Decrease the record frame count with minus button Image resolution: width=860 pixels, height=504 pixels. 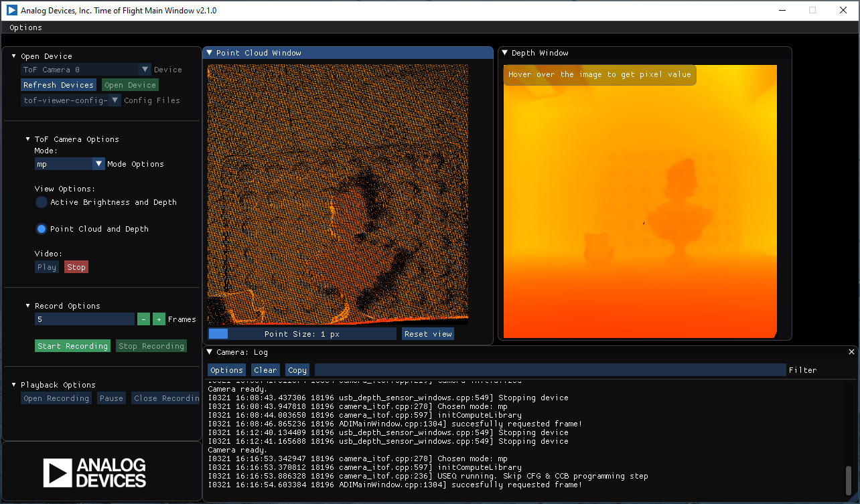[143, 319]
